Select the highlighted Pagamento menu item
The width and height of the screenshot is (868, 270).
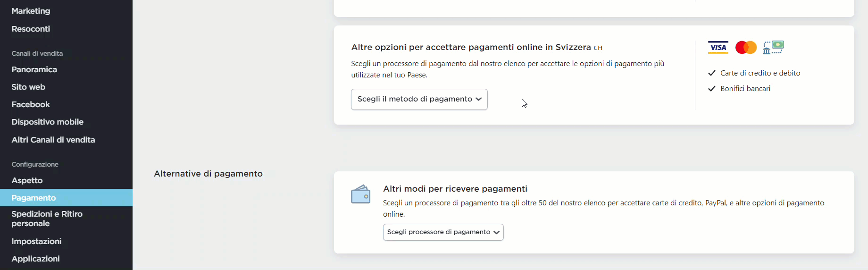(x=66, y=198)
